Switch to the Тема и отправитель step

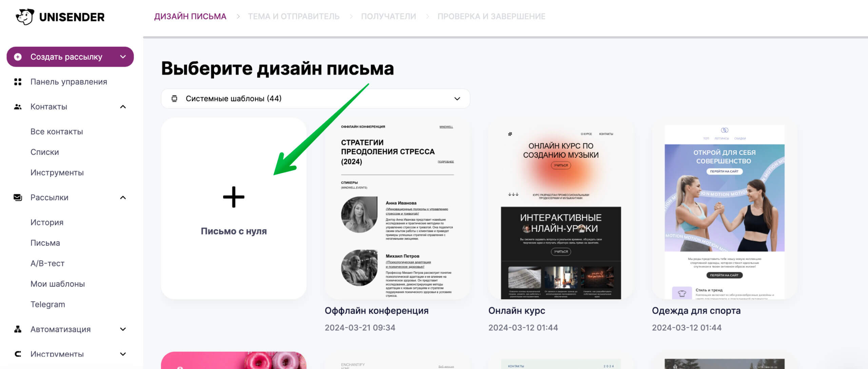pos(294,16)
